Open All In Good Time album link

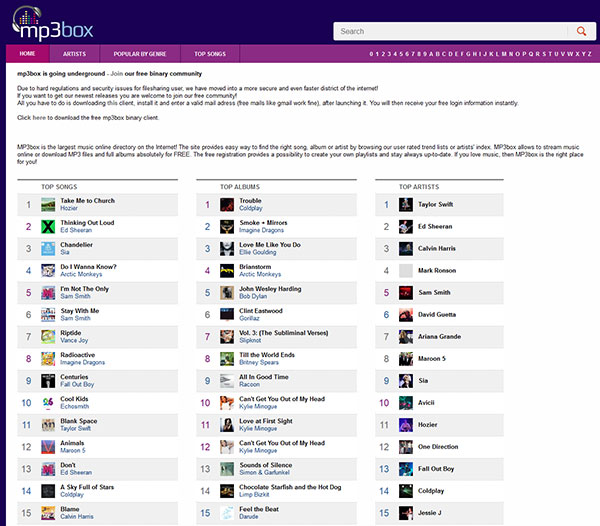tap(264, 377)
